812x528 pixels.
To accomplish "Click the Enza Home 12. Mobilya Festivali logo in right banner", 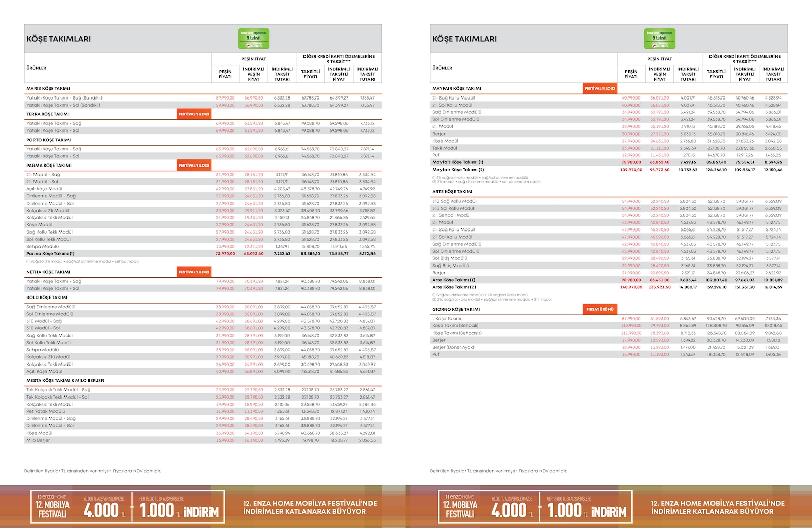I will pyautogui.click(x=460, y=506).
